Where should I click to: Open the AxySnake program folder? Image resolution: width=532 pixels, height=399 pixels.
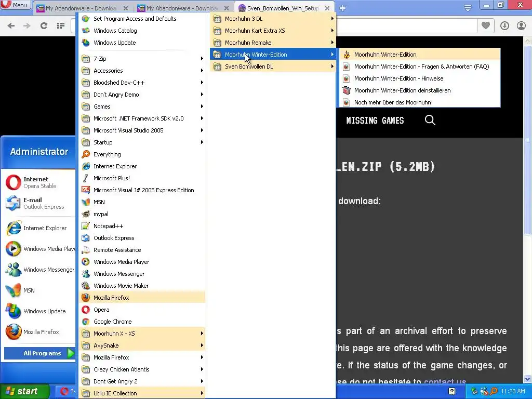point(142,345)
